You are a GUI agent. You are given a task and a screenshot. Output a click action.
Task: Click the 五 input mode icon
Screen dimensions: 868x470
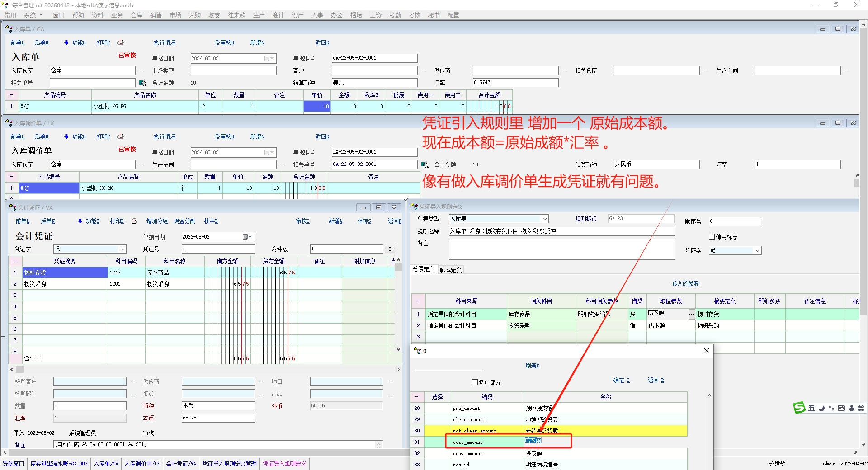(811, 408)
